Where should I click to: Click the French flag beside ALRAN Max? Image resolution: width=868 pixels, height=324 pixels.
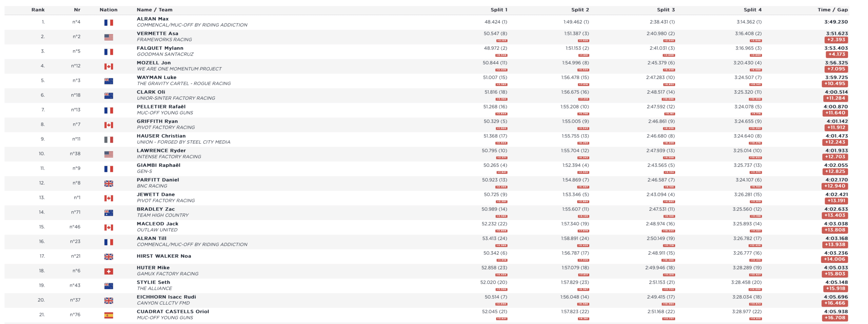point(108,22)
